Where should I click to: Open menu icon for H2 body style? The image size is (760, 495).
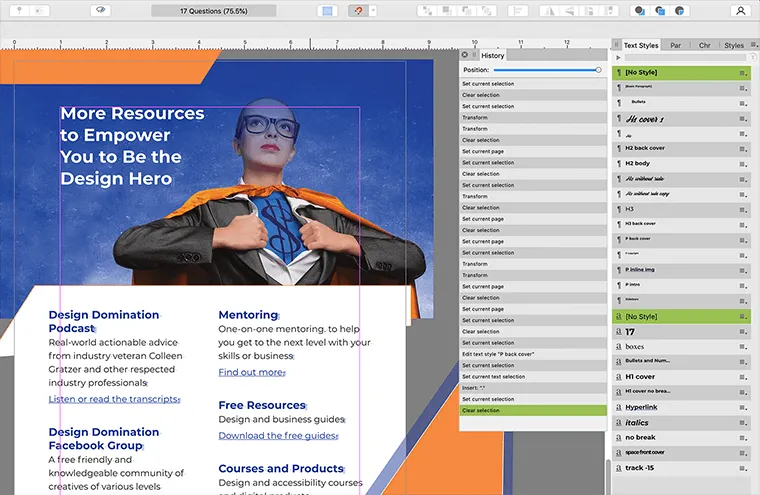(742, 163)
